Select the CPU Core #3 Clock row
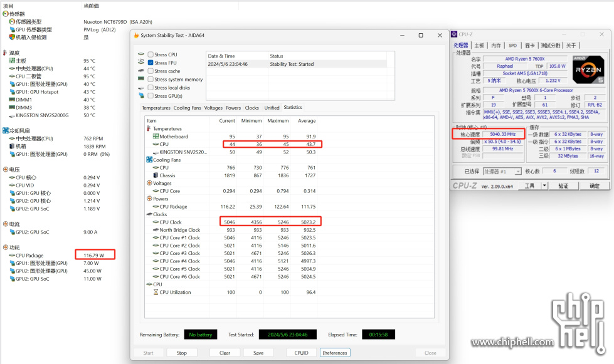Viewport: 614px width, 364px height. 231,253
